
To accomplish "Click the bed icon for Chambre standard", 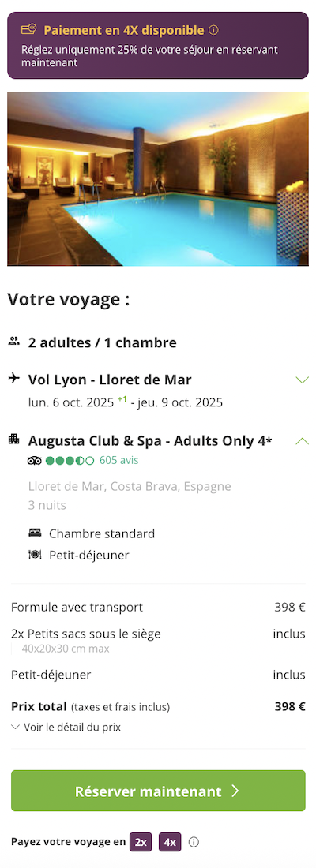I will tap(35, 533).
